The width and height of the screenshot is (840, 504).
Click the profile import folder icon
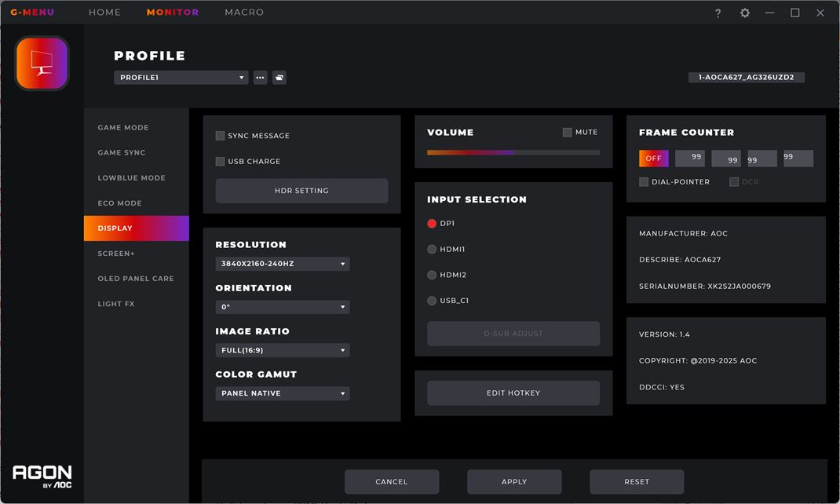pos(279,78)
